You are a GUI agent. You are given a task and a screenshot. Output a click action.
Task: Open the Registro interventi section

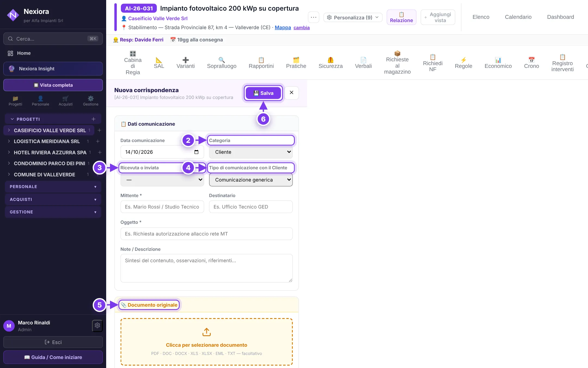tap(562, 63)
